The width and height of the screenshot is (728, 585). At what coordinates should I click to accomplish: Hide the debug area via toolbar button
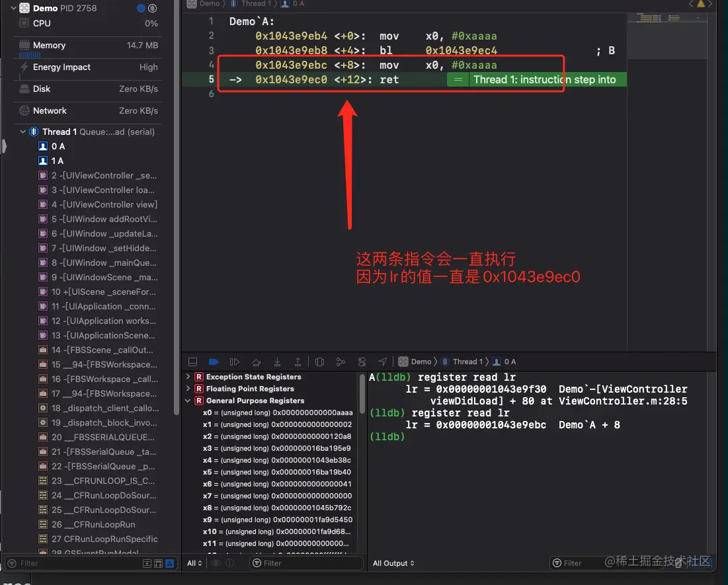[192, 362]
